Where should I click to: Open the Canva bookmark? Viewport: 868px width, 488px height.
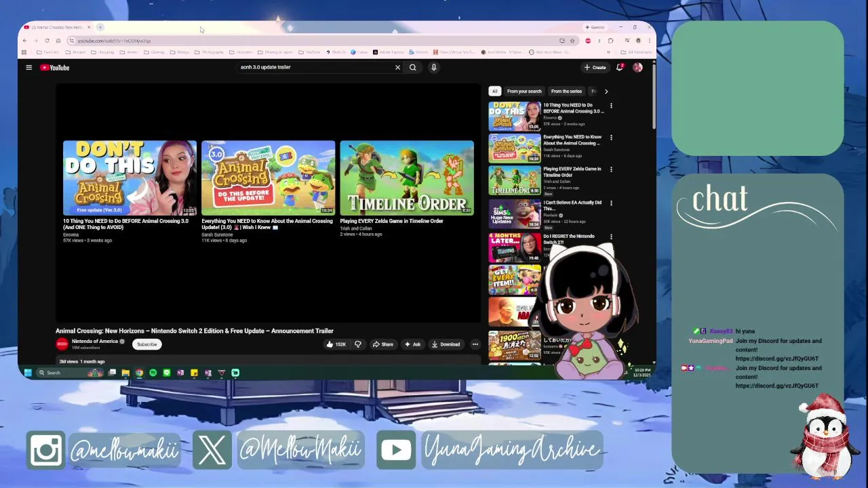pyautogui.click(x=359, y=52)
